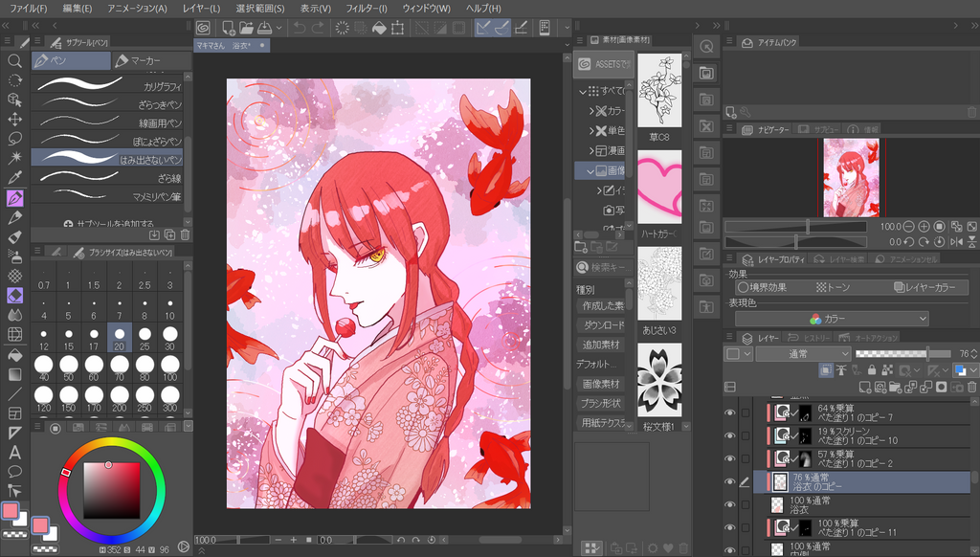Expand the 単色 folder in the material tree
This screenshot has height=557, width=980.
pyautogui.click(x=591, y=131)
